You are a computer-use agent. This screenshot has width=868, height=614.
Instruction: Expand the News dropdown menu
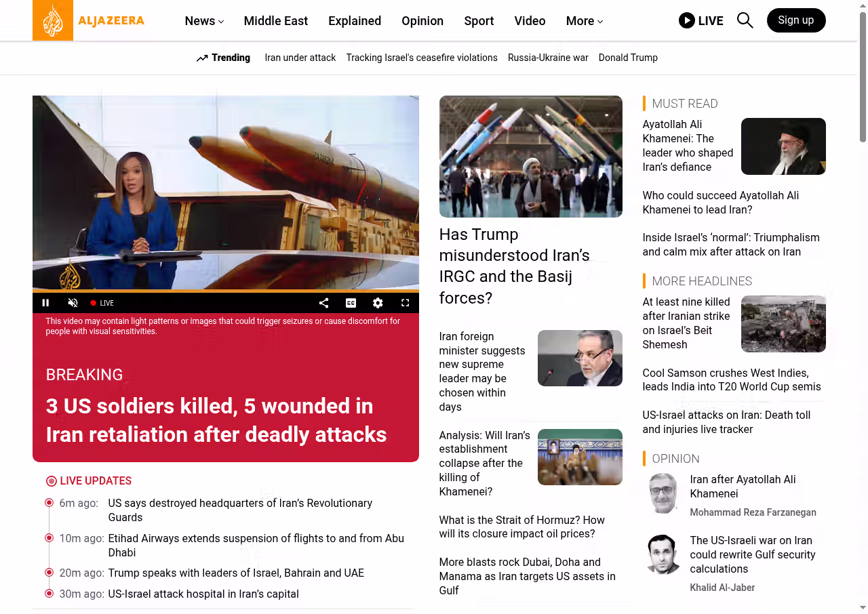[204, 21]
